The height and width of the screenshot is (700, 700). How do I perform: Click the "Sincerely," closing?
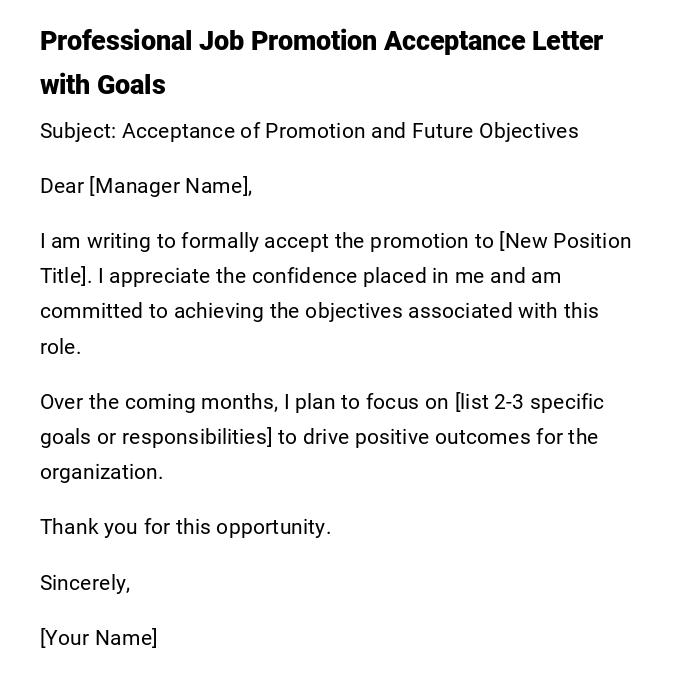pos(85,584)
